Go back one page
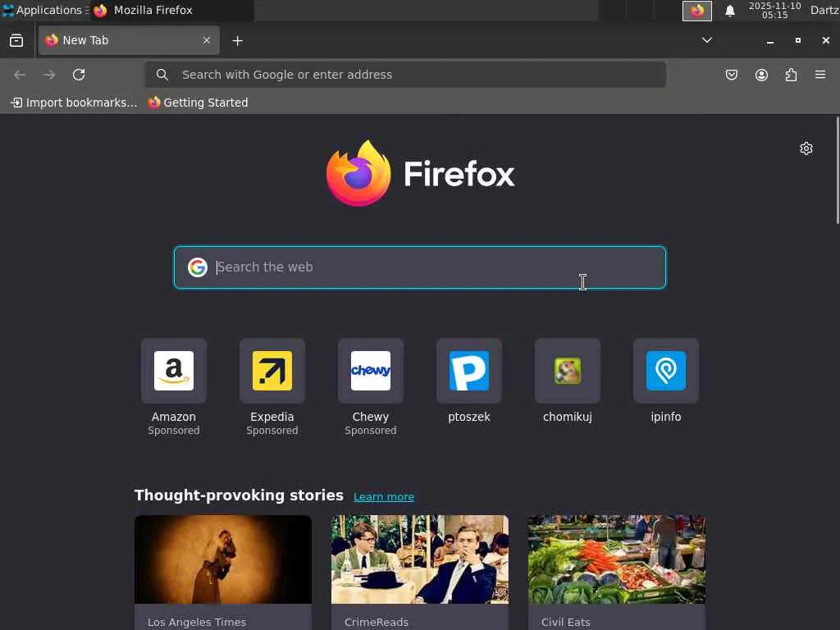 [20, 75]
